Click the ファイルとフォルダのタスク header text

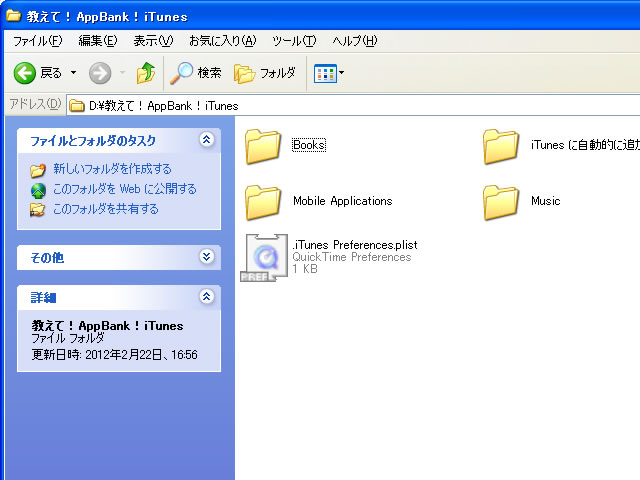93,141
